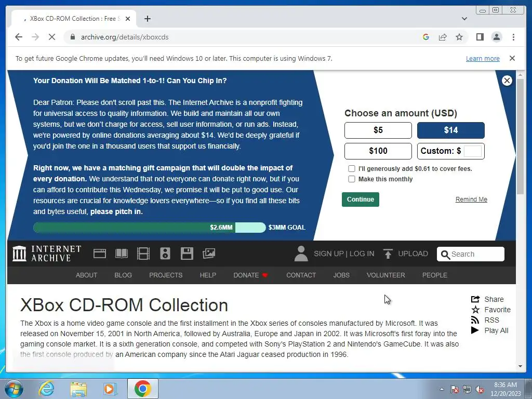The image size is (532, 399).
Task: Open the Internet Archive home logo
Action: 47,254
